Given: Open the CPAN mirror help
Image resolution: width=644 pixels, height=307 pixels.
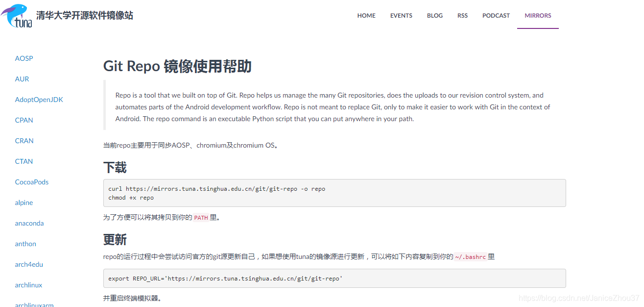Looking at the screenshot, I should tap(24, 120).
